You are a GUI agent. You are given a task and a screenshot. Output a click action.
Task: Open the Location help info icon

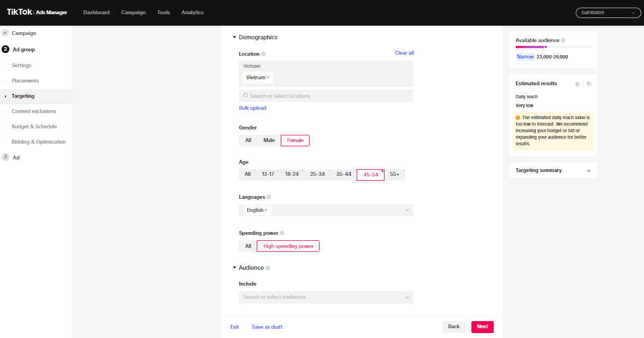click(264, 54)
